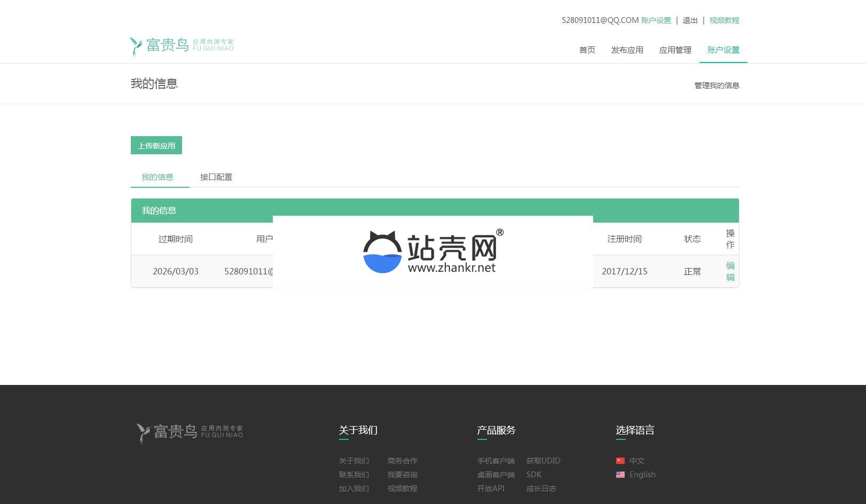Image resolution: width=866 pixels, height=504 pixels.
Task: Switch to the 接口配置 tab
Action: tap(216, 177)
